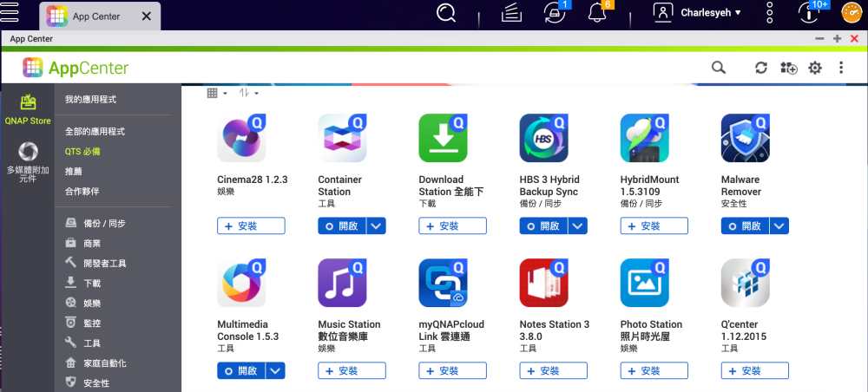This screenshot has width=868, height=392.
Task: Open App Center settings gear icon
Action: [x=815, y=68]
